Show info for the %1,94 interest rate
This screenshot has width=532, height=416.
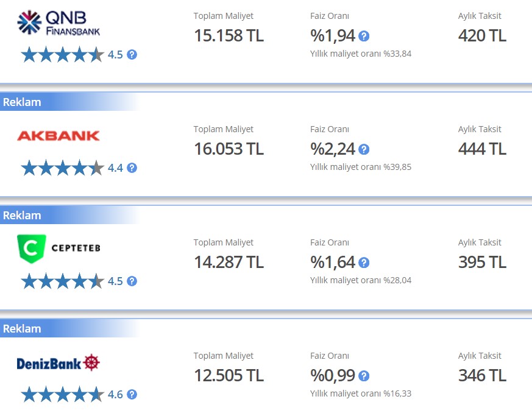(364, 37)
